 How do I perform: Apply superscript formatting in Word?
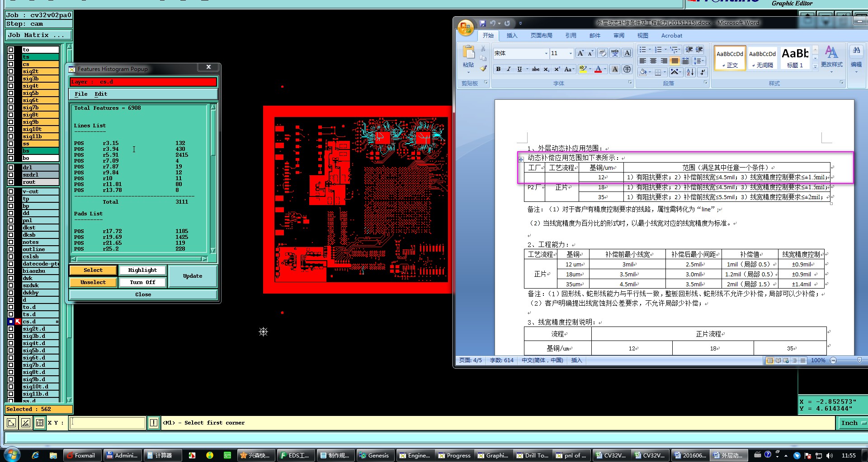click(557, 69)
